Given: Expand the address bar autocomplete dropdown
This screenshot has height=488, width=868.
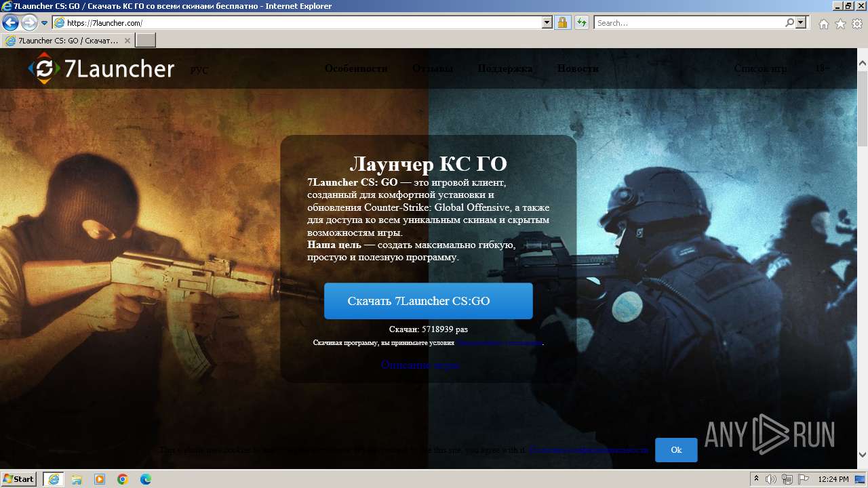Looking at the screenshot, I should (x=547, y=23).
